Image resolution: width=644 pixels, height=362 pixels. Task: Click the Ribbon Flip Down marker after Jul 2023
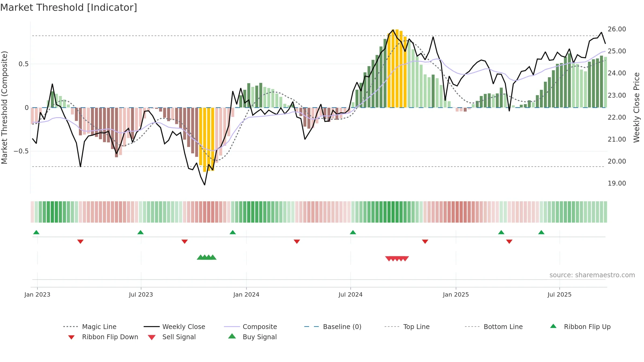[x=185, y=242]
